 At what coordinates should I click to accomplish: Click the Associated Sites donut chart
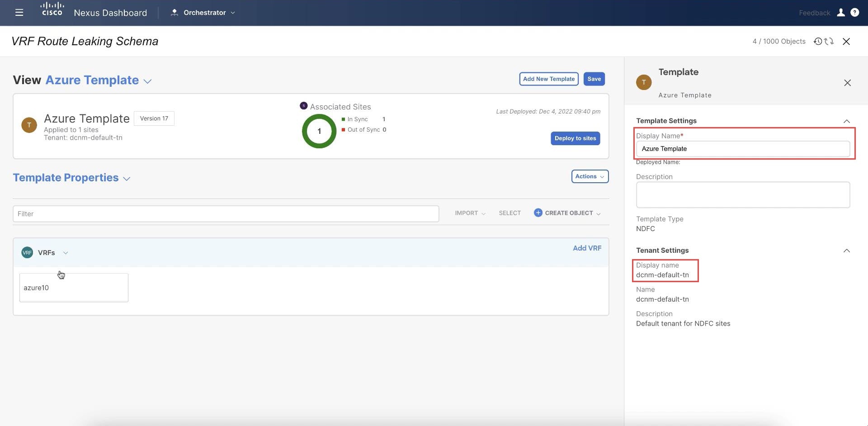tap(319, 131)
